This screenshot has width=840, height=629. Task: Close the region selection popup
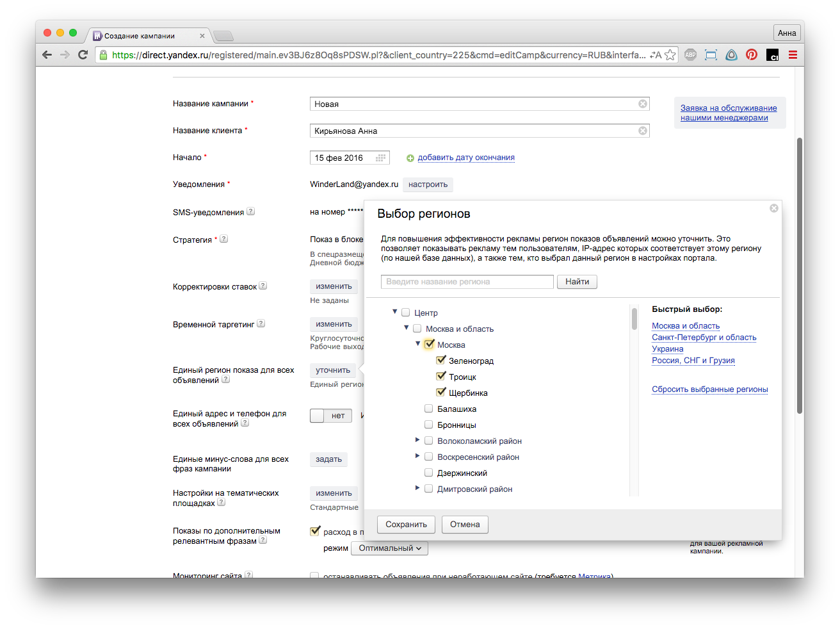pyautogui.click(x=773, y=208)
